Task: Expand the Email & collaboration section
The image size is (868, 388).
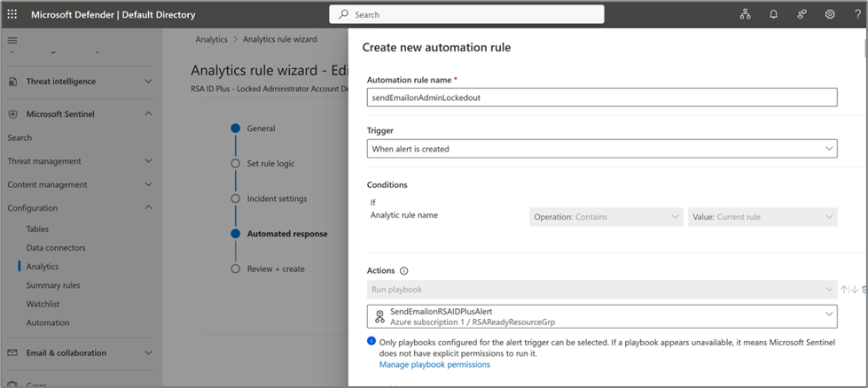Action: (x=148, y=353)
